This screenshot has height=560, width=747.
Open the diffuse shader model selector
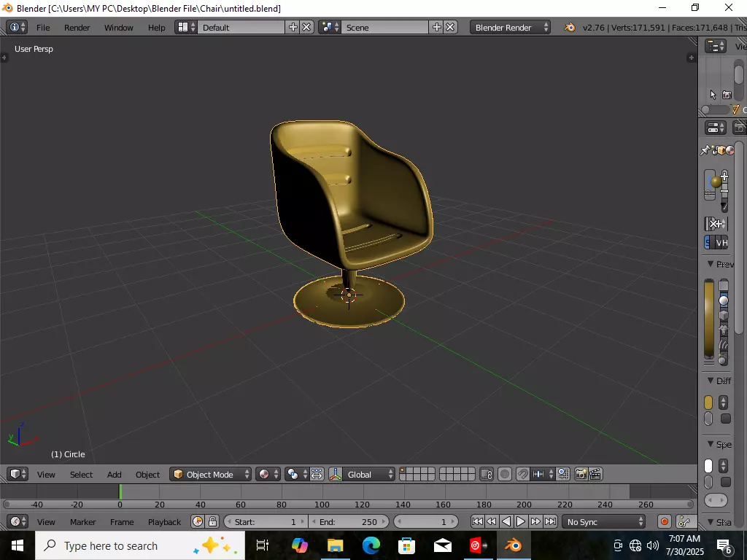[x=723, y=402]
